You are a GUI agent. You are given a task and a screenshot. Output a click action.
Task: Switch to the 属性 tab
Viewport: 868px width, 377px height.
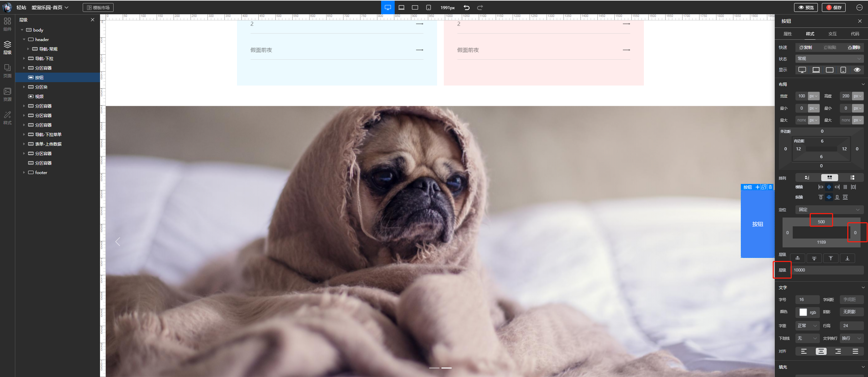point(787,34)
